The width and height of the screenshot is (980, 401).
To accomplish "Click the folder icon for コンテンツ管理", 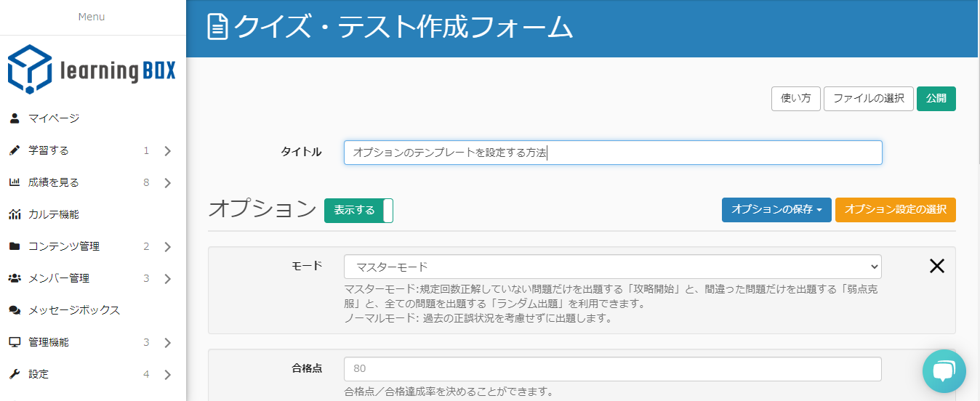I will 15,246.
